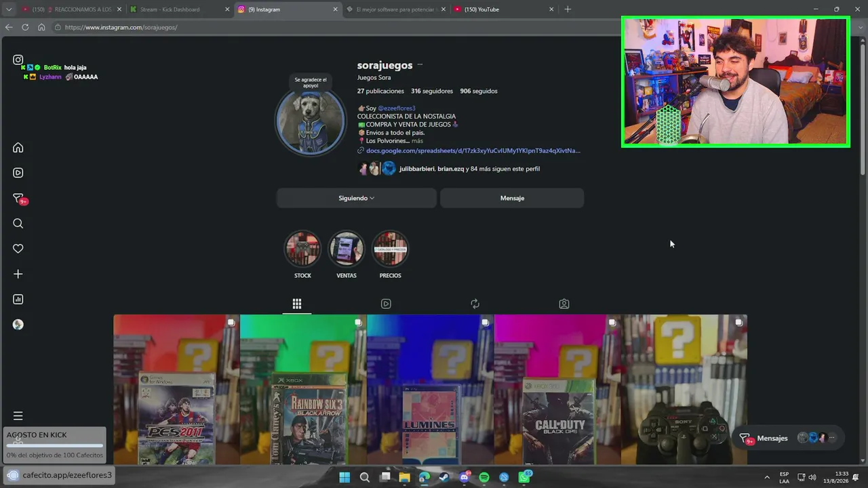Viewport: 868px width, 488px height.
Task: Close the Instagram browser tab
Action: (x=335, y=9)
